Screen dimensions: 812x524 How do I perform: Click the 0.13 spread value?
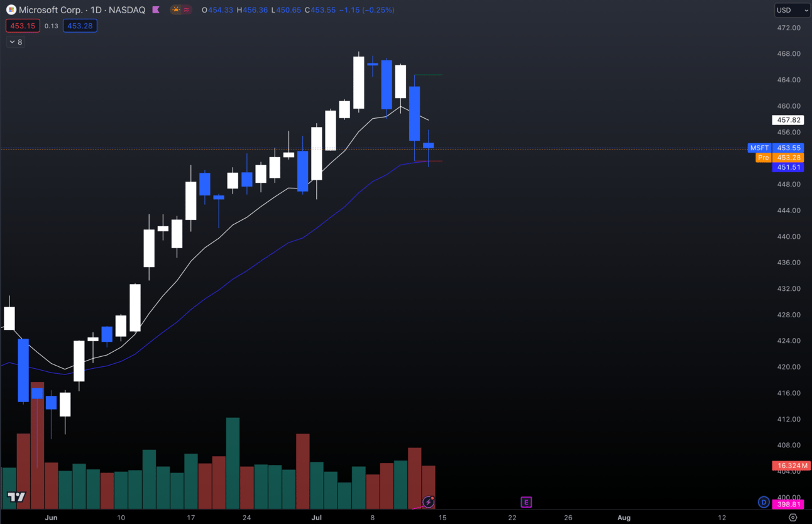[52, 26]
